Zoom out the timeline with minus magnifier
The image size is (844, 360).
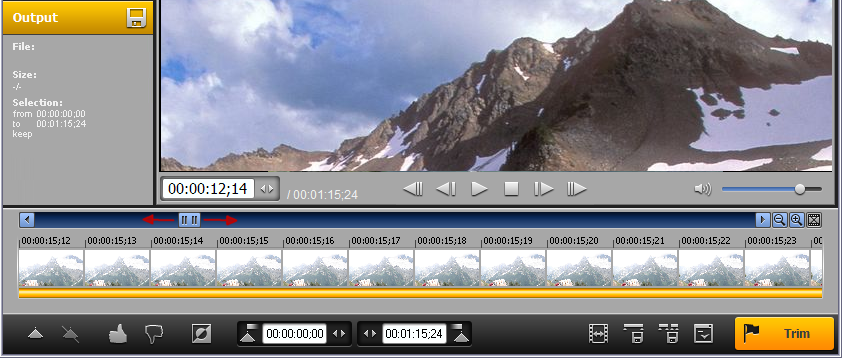(x=779, y=220)
